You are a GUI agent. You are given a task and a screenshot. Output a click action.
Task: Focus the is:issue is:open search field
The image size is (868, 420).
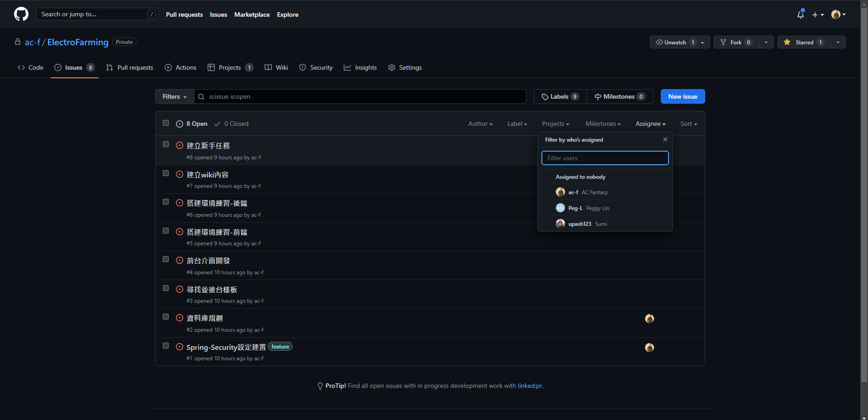click(360, 96)
